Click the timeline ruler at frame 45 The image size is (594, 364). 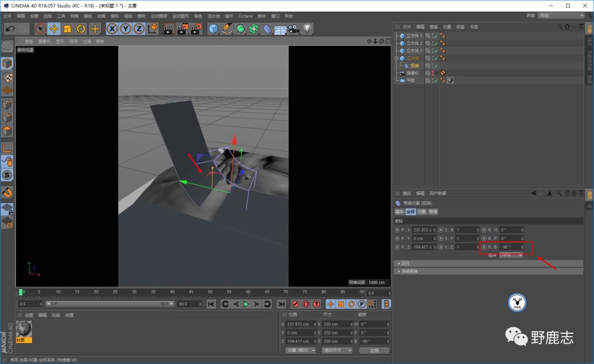pos(191,292)
